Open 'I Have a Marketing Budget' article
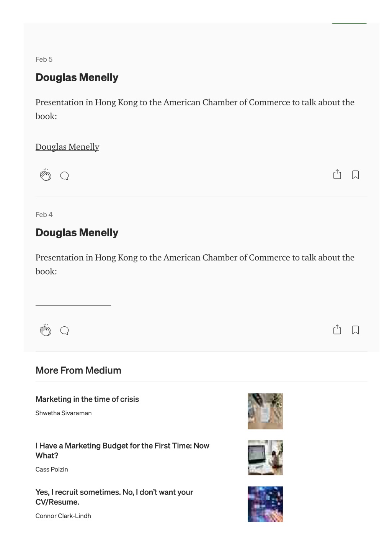The width and height of the screenshot is (392, 555). [x=122, y=450]
